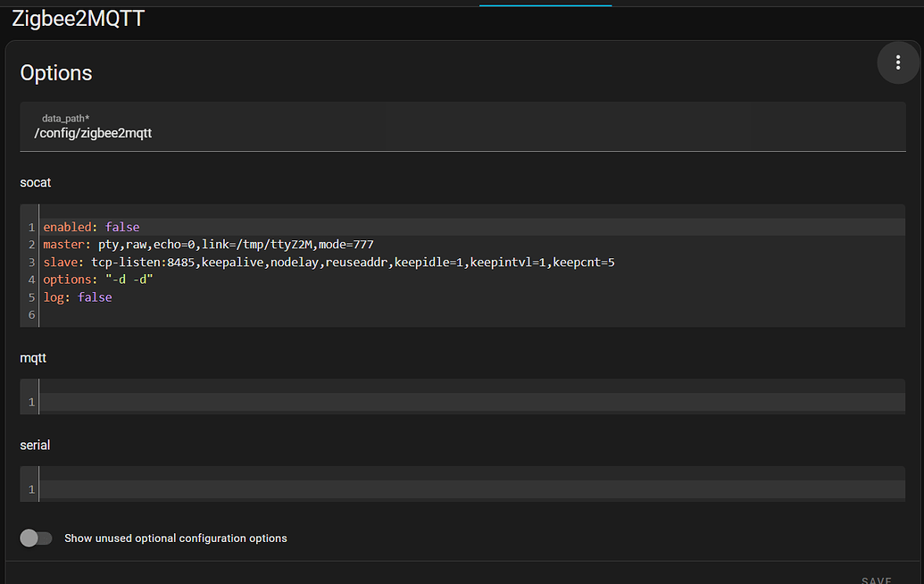Click the empty serial editor line

click(471, 489)
